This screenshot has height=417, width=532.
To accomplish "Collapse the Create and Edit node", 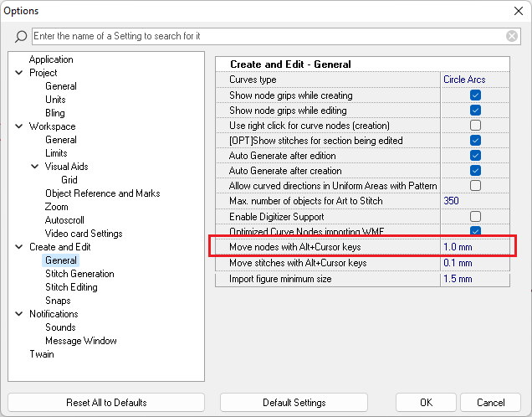I will [x=19, y=247].
